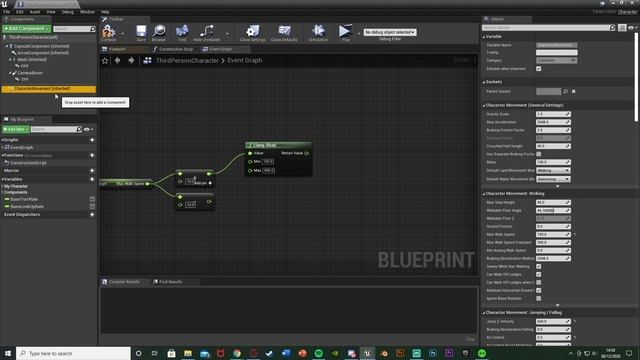Screen dimensions: 640x360
Task: Click the search magnifier in My Blueprint panel
Action: point(79,129)
